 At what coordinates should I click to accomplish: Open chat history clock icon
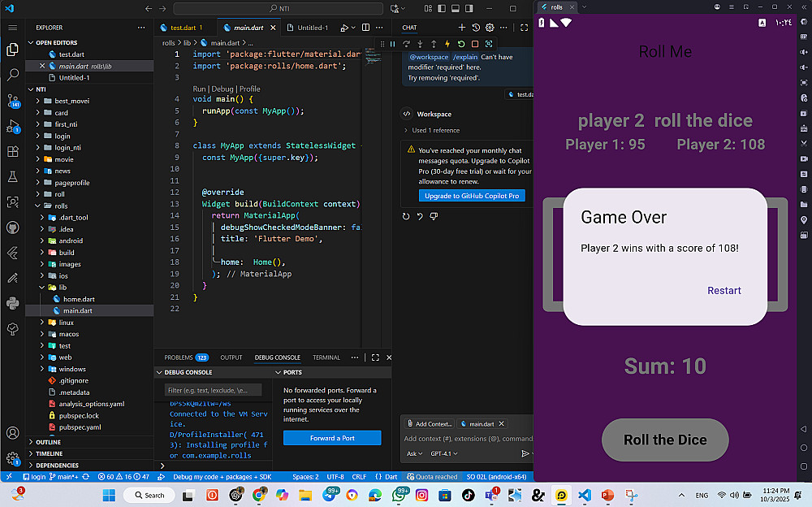tap(477, 28)
